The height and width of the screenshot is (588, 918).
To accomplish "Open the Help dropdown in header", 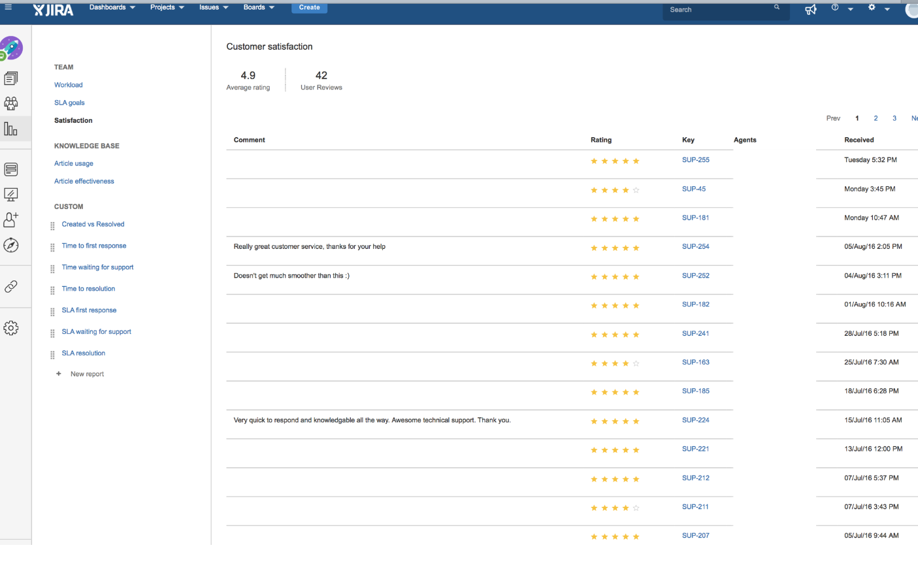I will pos(842,8).
